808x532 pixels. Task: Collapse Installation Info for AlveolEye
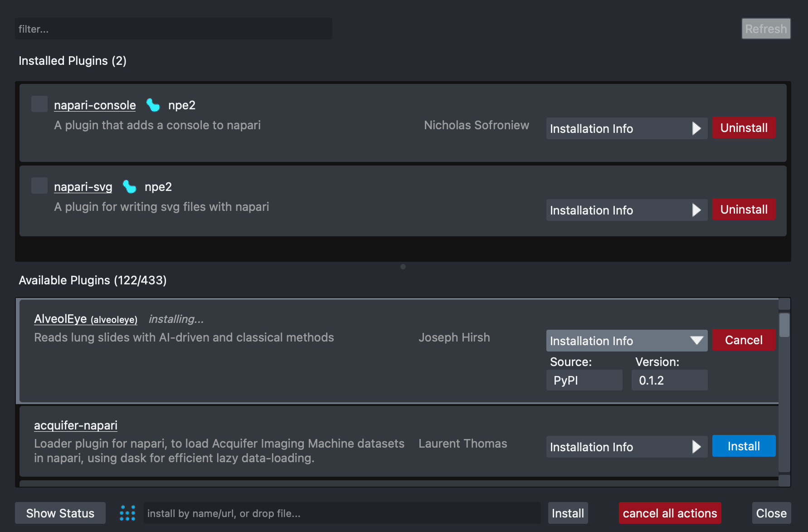626,341
